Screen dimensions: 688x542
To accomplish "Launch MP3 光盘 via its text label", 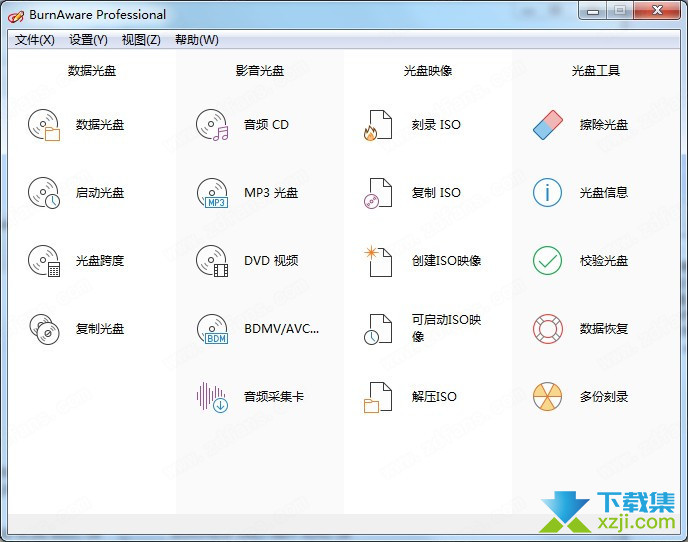I will (x=271, y=193).
